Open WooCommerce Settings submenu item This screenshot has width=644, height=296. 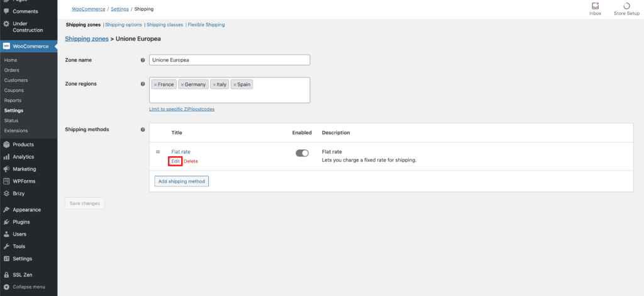(14, 111)
